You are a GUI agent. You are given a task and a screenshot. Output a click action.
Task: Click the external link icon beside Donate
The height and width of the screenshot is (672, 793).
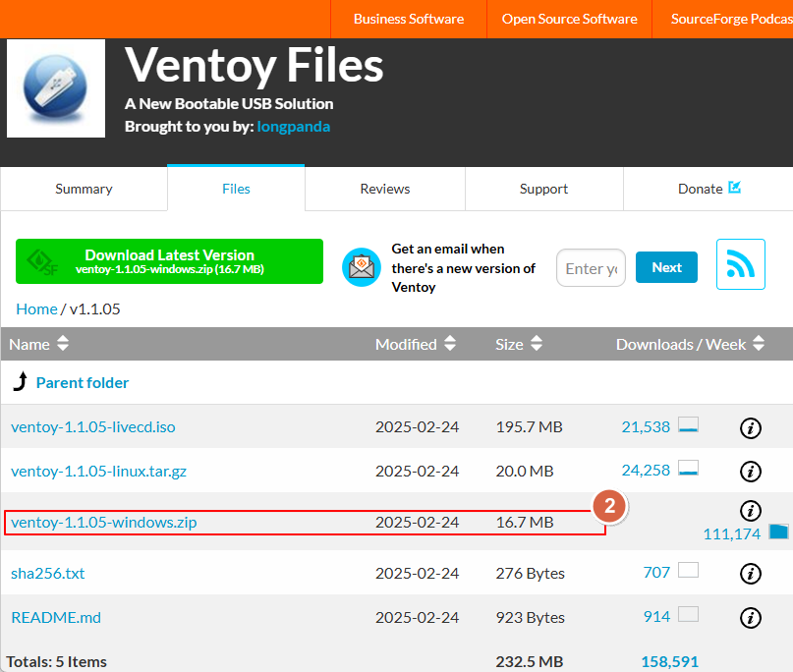734,187
